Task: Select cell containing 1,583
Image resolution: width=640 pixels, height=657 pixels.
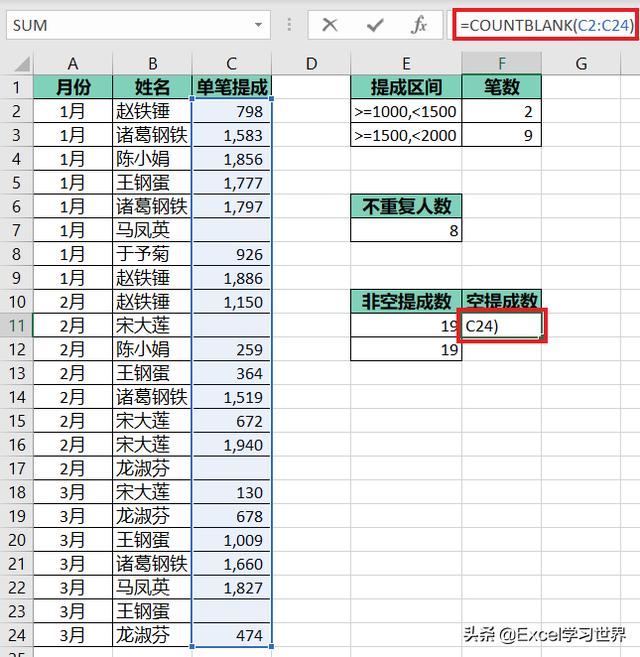Action: click(232, 135)
